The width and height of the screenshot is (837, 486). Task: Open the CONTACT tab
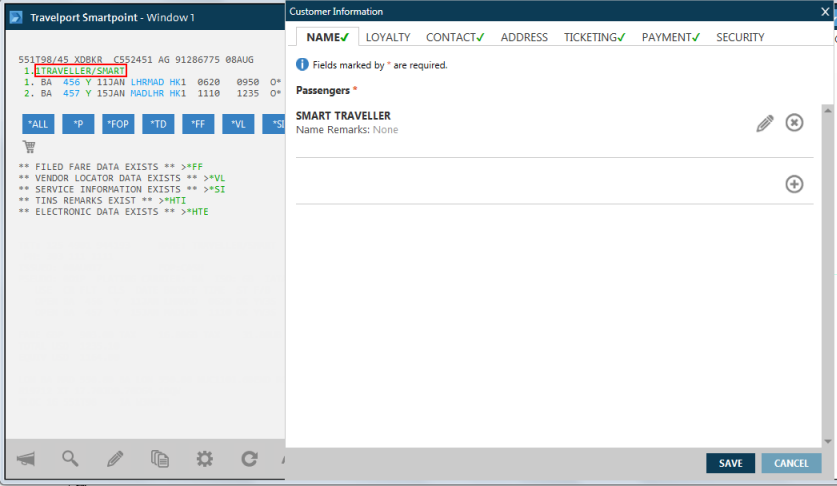coord(454,37)
